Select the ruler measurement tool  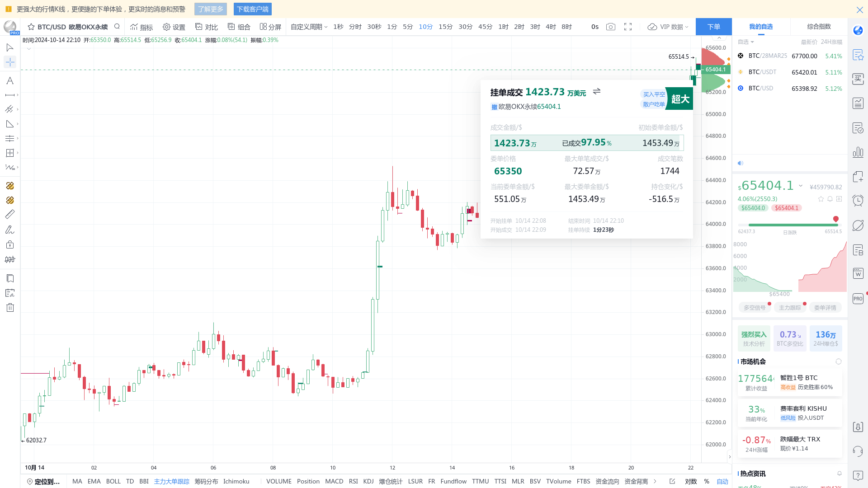coord(10,214)
